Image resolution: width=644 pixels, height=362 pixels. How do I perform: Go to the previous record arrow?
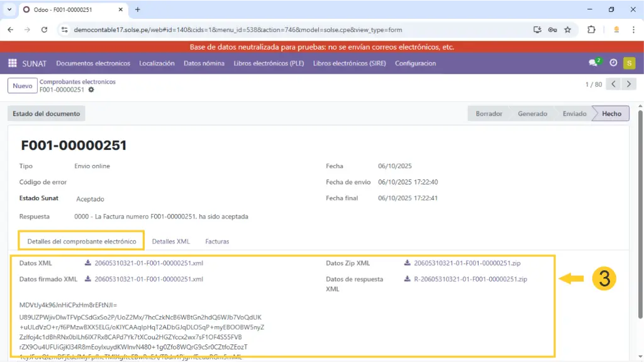point(613,84)
